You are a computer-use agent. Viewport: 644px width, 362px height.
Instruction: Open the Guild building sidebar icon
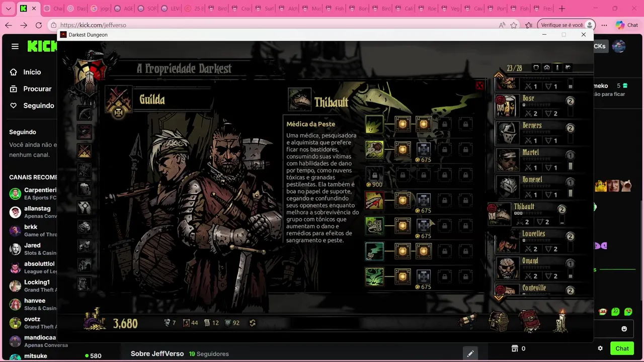point(84,150)
